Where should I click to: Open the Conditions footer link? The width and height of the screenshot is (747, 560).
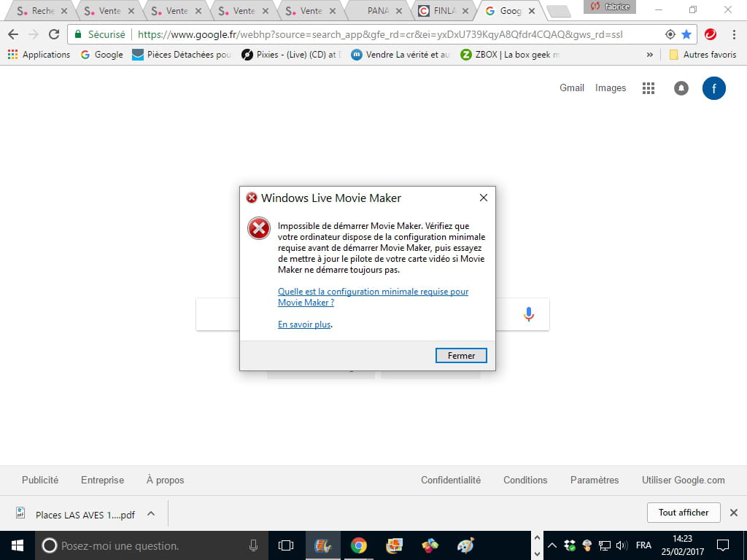(525, 480)
